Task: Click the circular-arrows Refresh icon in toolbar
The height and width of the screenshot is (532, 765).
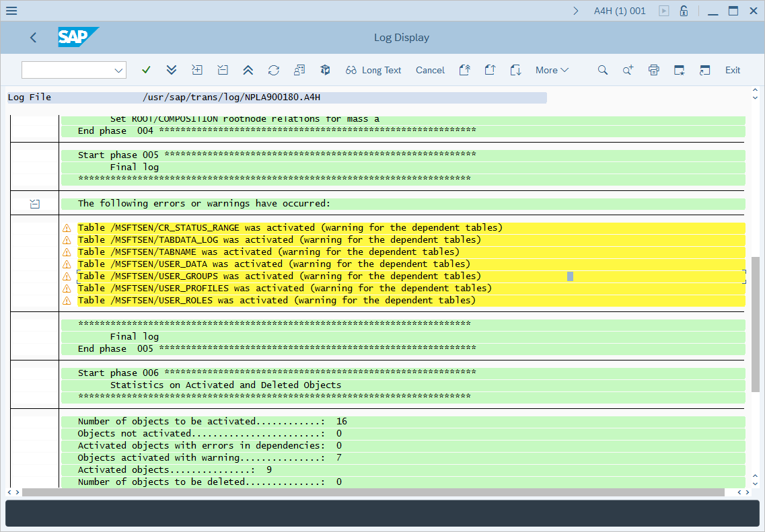Action: 273,70
